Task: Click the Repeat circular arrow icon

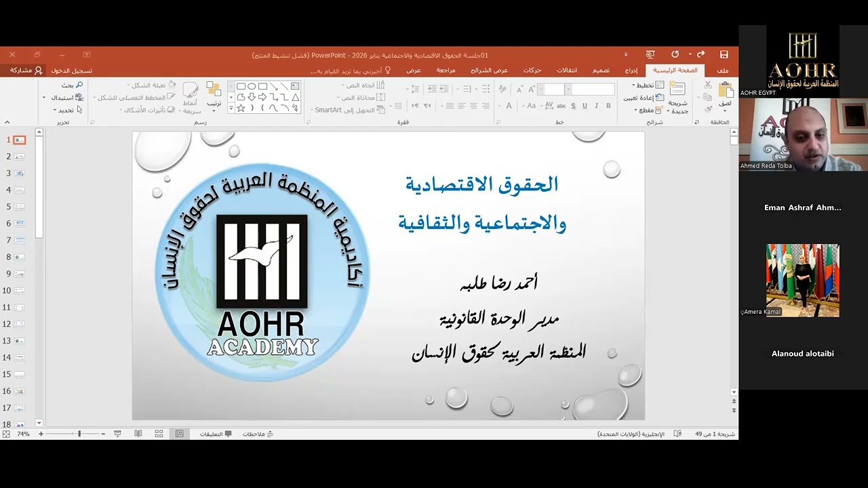Action: point(675,54)
